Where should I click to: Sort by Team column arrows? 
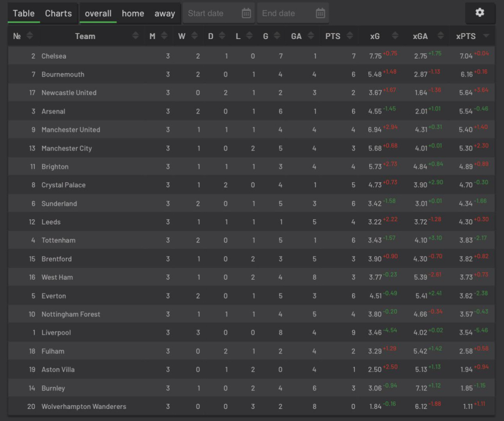[135, 36]
